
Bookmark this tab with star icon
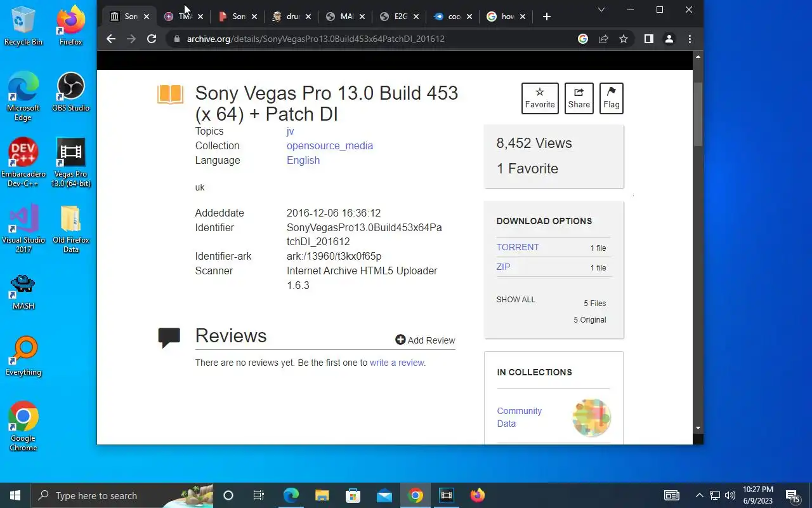click(624, 39)
